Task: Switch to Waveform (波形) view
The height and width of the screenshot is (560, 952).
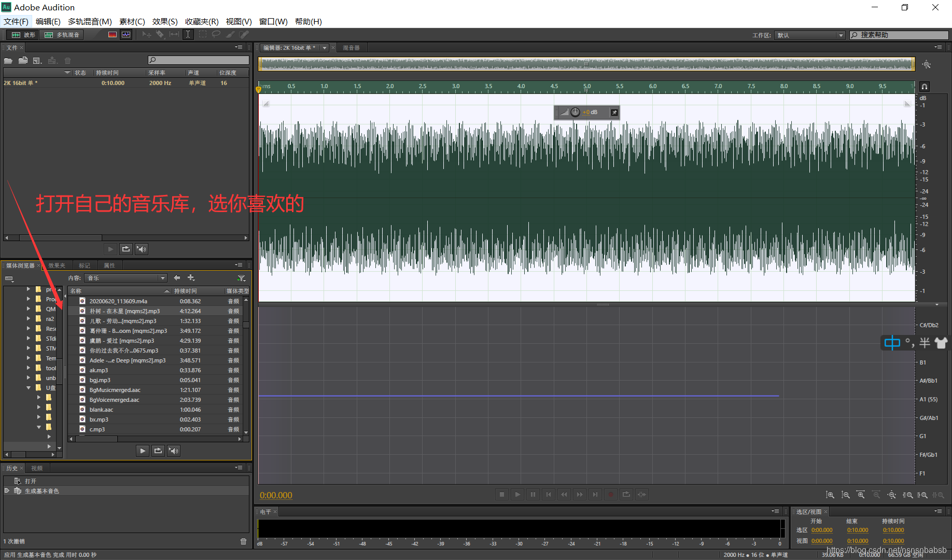Action: click(23, 35)
